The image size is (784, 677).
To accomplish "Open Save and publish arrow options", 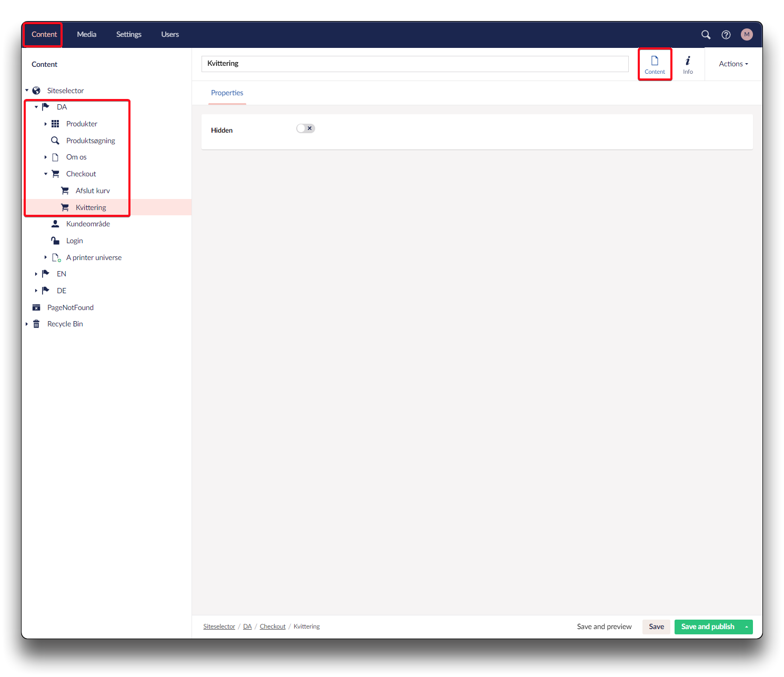I will point(746,627).
